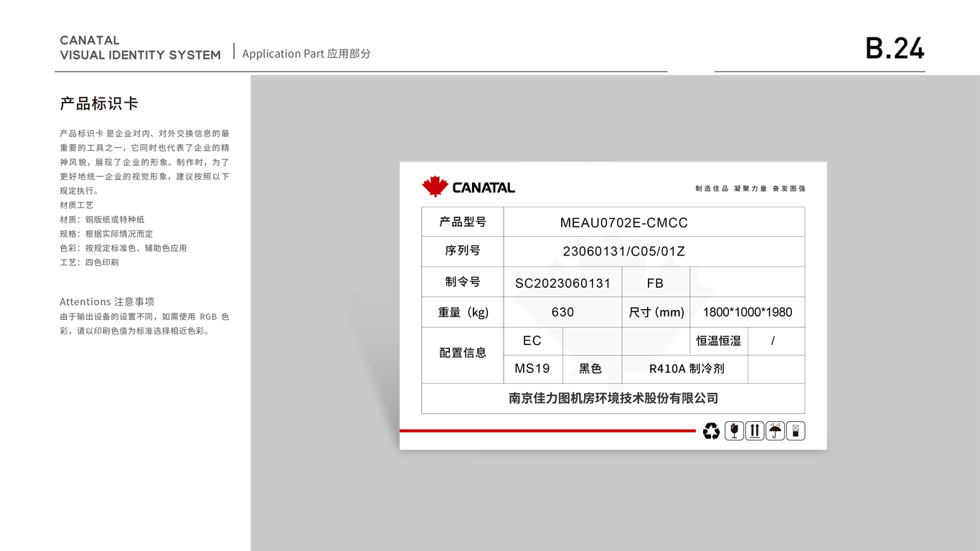Click the line '工艺：四色印刷'
The height and width of the screenshot is (551, 980).
(x=90, y=263)
